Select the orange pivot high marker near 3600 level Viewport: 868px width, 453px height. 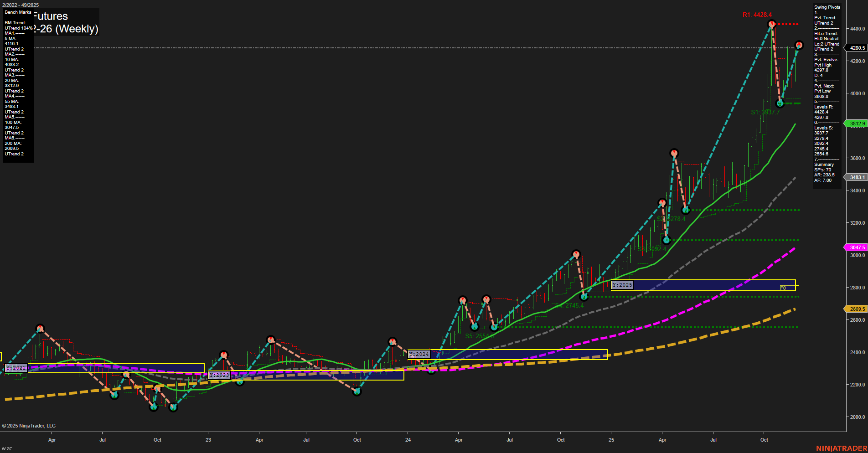(675, 154)
